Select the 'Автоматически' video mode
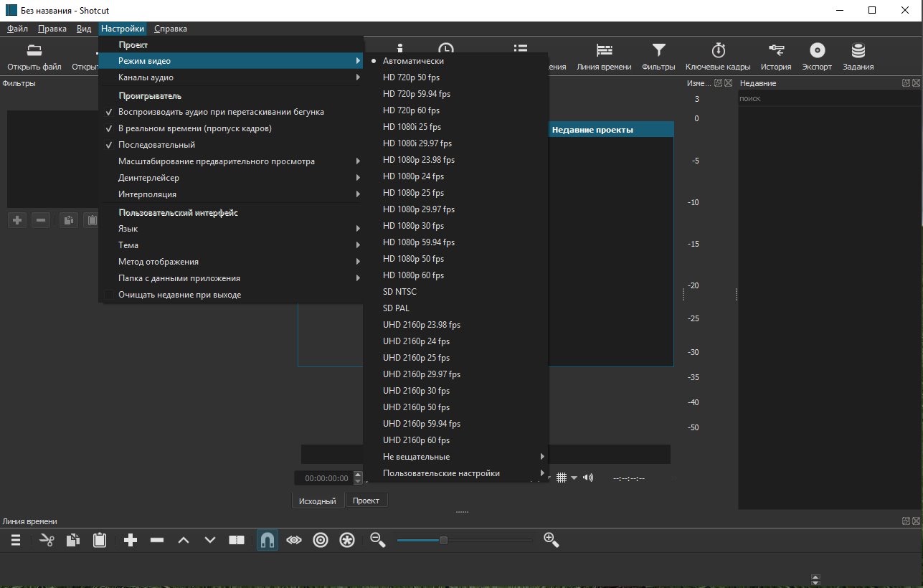Viewport: 923px width, 588px height. click(413, 61)
